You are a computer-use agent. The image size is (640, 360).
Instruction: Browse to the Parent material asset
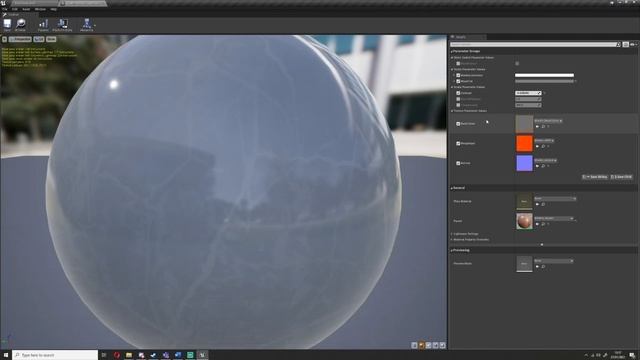coord(543,224)
